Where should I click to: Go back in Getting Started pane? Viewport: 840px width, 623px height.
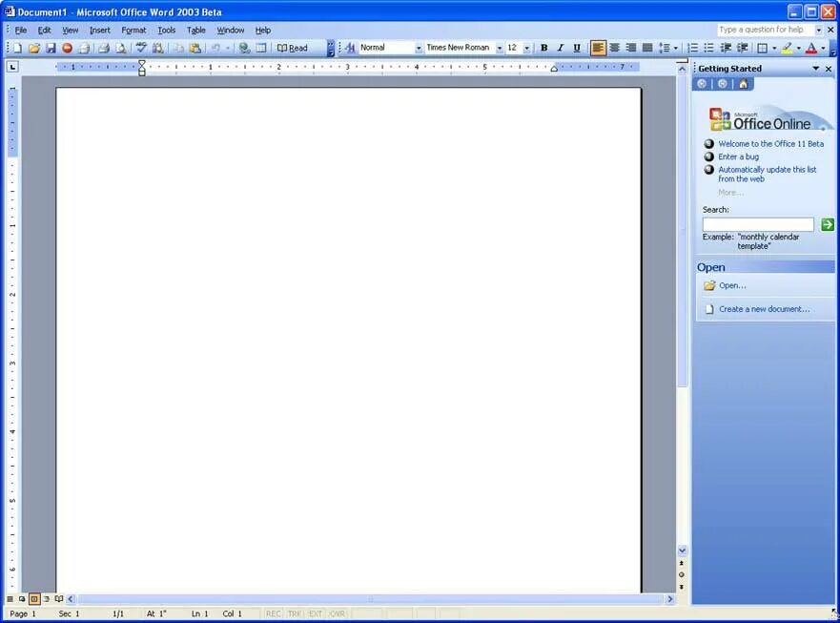click(702, 84)
